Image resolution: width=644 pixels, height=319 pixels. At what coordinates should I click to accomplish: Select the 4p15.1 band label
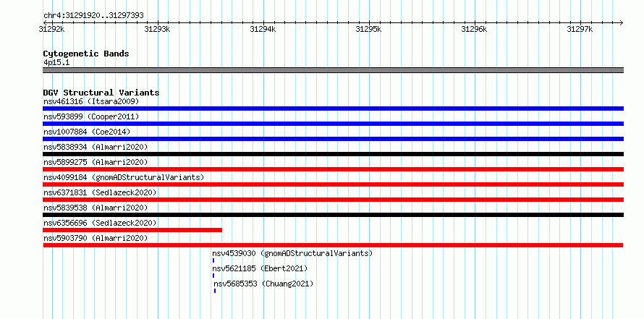pyautogui.click(x=55, y=62)
